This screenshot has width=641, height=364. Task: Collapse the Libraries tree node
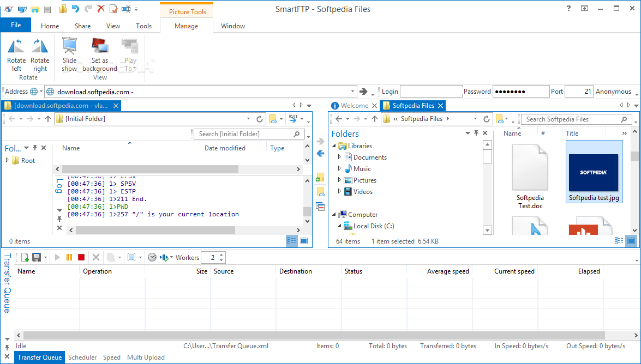tap(334, 146)
